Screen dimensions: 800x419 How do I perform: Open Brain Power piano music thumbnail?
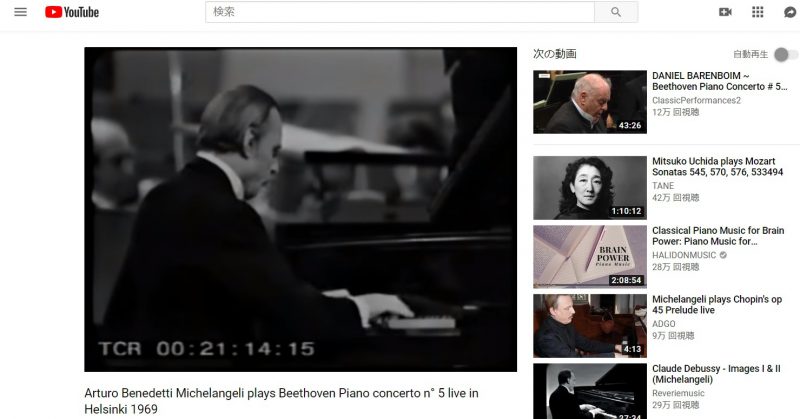[x=590, y=257]
